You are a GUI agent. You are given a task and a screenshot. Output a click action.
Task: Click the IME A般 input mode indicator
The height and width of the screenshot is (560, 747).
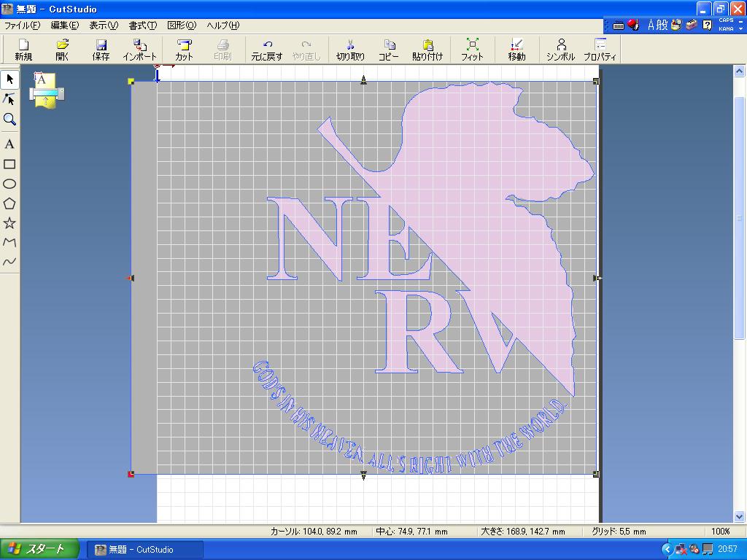[657, 25]
